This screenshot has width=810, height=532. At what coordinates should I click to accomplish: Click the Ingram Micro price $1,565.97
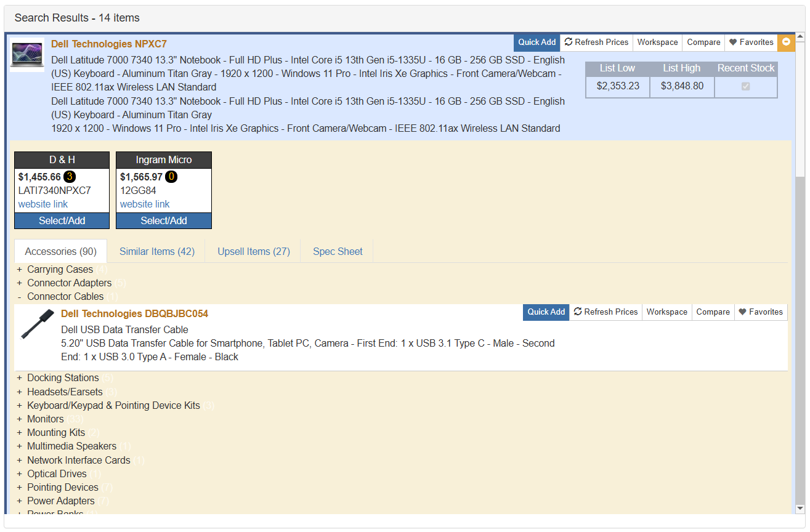pyautogui.click(x=141, y=177)
